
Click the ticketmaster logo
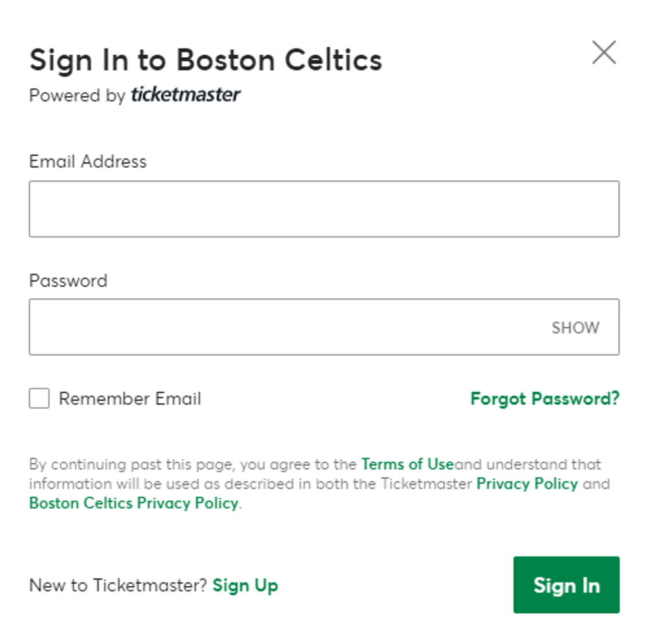[185, 95]
